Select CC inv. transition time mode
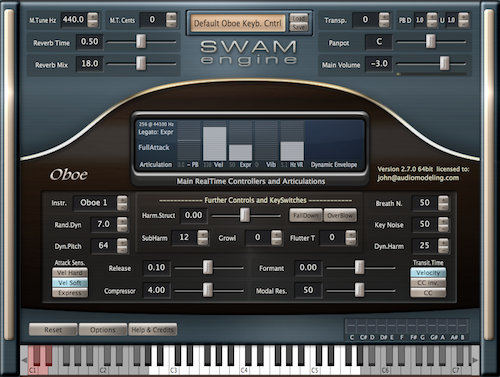 [x=428, y=283]
